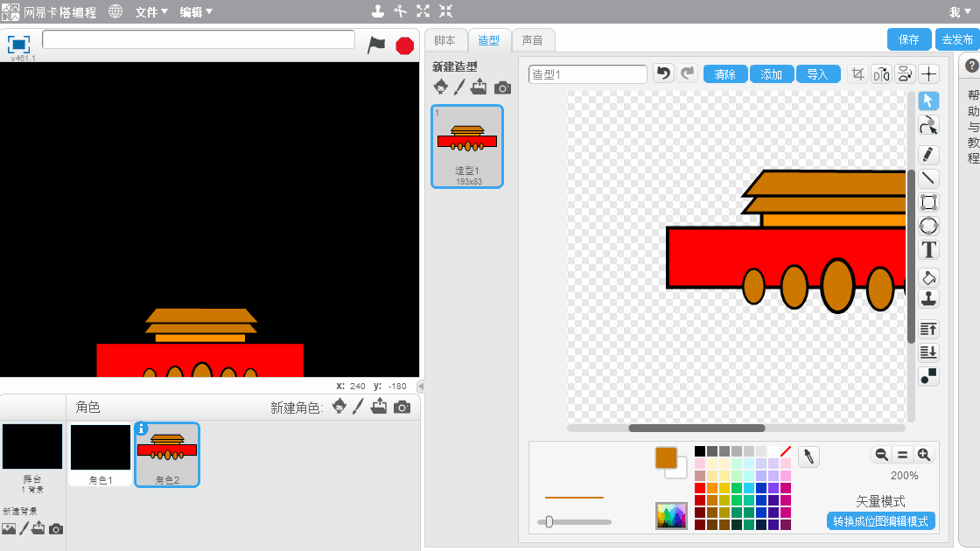Switch stage to presentation mode
Viewport: 980px width, 551px height.
point(18,45)
